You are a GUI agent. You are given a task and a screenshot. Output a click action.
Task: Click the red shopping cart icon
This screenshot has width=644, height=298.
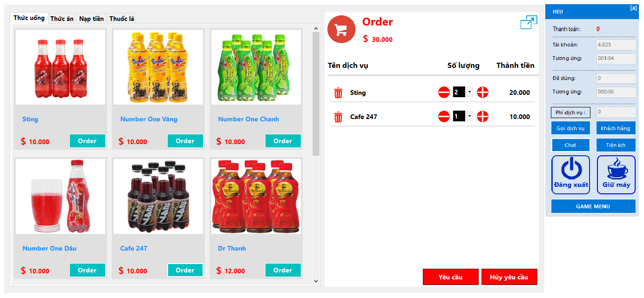coord(341,29)
